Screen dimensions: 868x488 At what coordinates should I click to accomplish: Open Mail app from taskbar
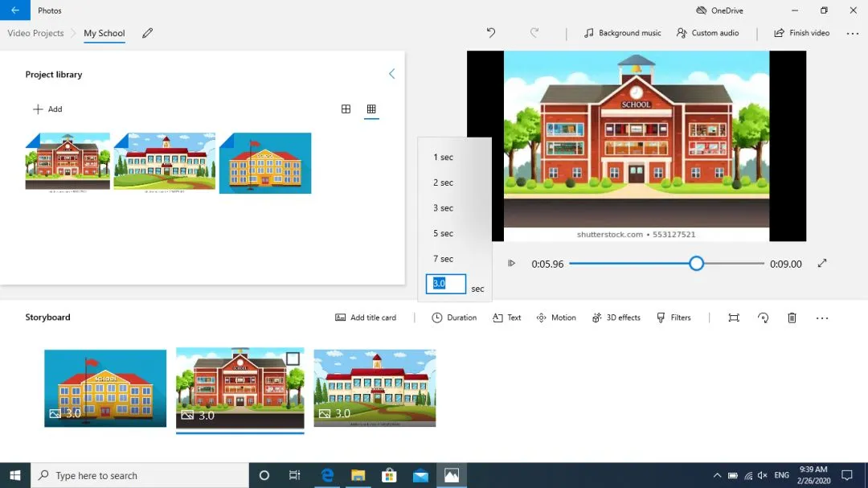(420, 475)
